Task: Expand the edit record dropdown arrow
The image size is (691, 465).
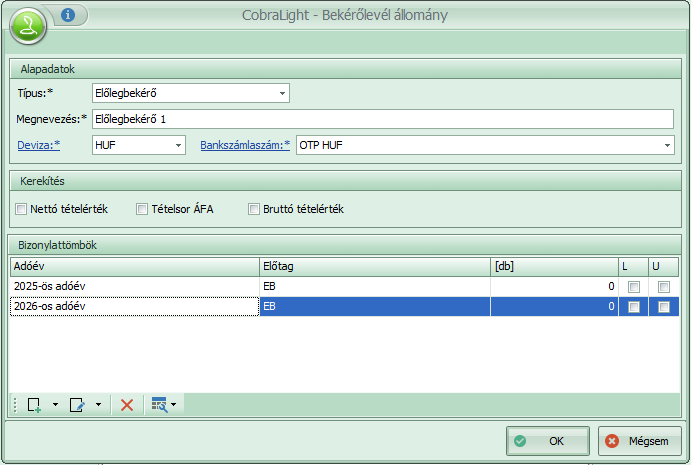Action: [x=98, y=405]
